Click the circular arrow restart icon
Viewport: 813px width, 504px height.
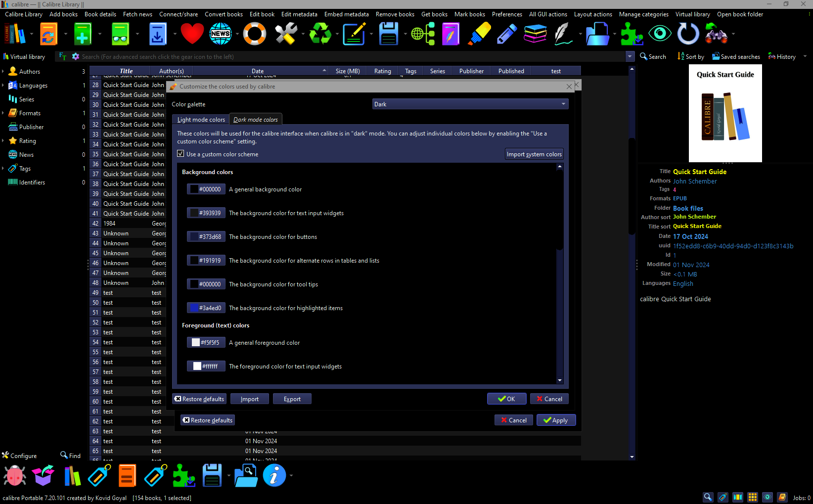click(x=688, y=34)
